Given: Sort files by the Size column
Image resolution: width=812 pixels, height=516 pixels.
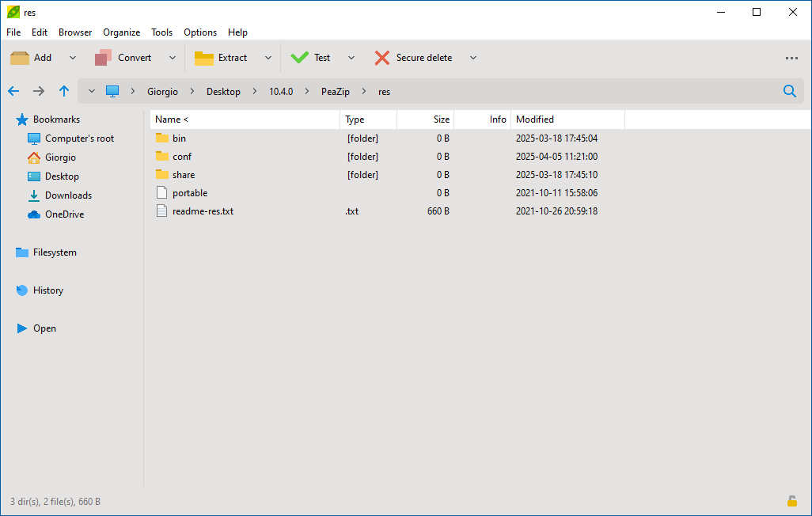Looking at the screenshot, I should pyautogui.click(x=440, y=119).
